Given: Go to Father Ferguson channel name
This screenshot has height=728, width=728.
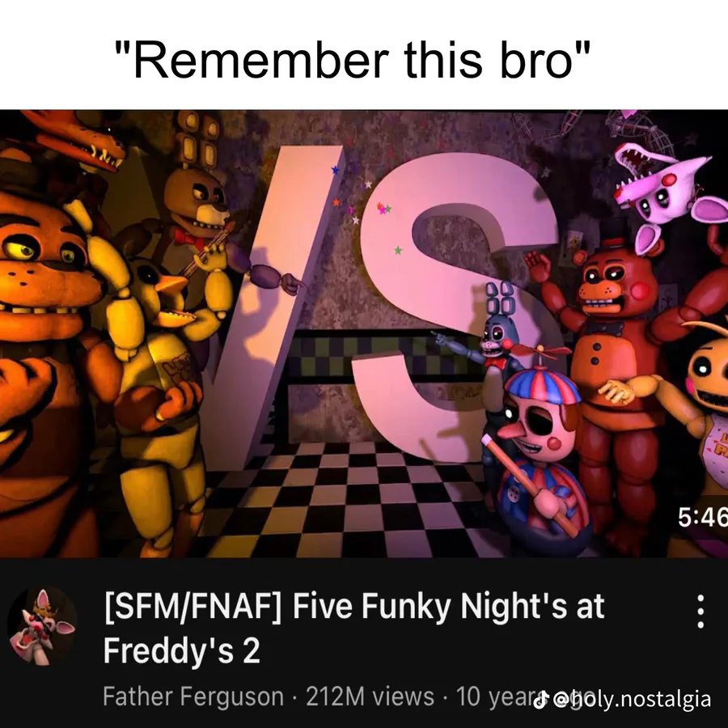Looking at the screenshot, I should point(193,696).
